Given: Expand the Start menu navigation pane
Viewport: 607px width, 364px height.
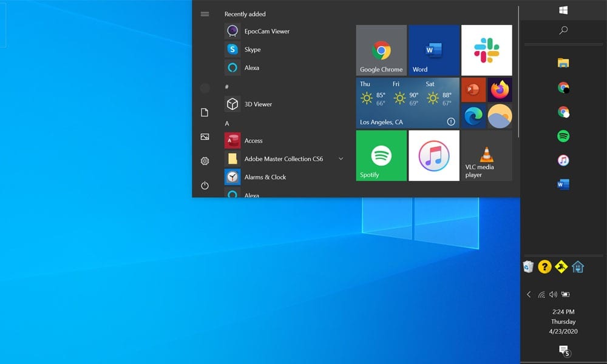Looking at the screenshot, I should [205, 14].
